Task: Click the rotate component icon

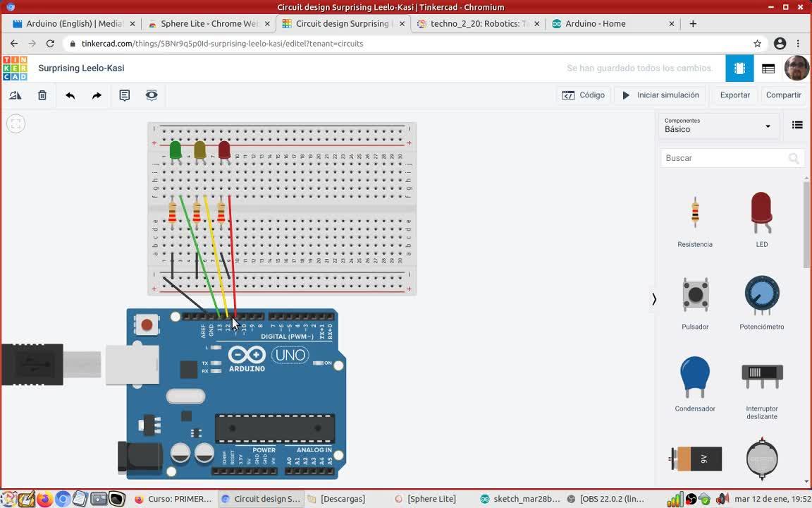Action: coord(15,95)
